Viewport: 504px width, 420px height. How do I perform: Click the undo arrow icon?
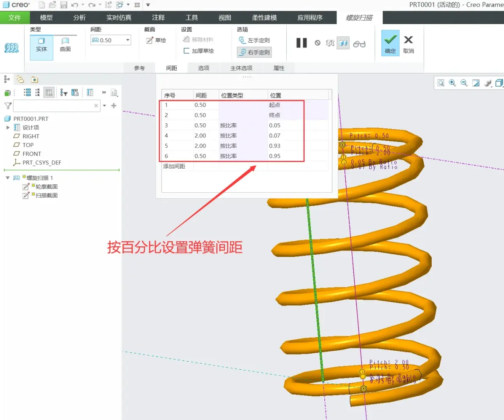74,5
